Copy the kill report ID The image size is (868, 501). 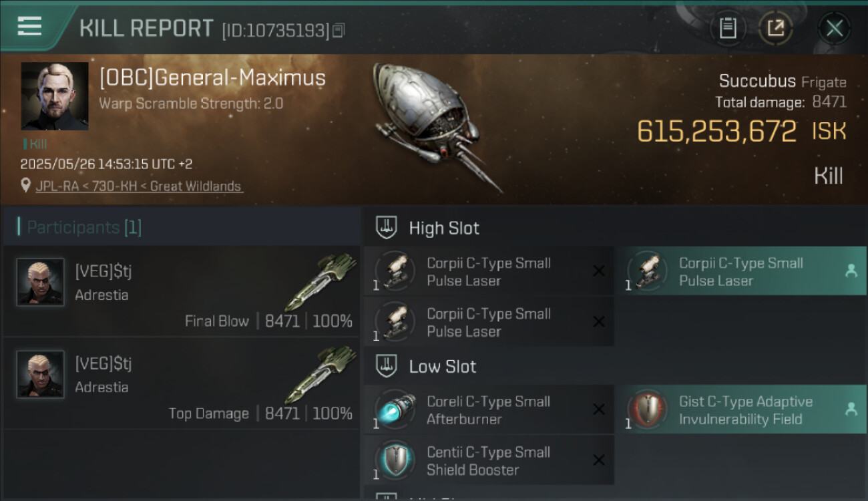point(339,30)
